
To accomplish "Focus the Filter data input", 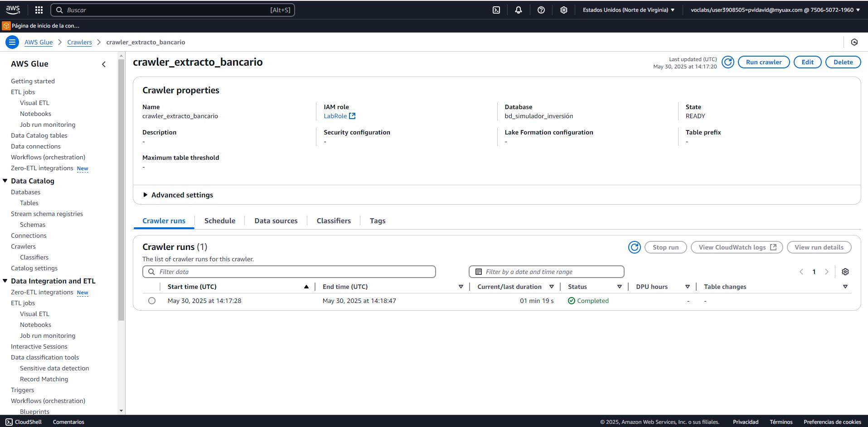I will click(x=289, y=272).
